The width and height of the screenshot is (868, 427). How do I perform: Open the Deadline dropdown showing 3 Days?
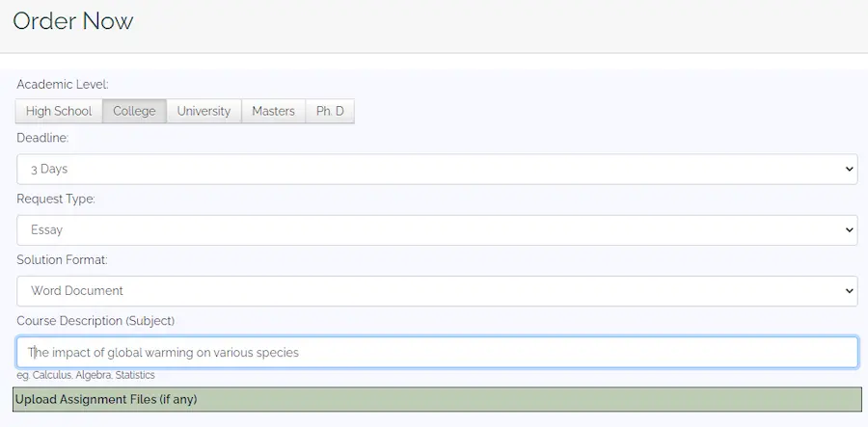pos(437,170)
